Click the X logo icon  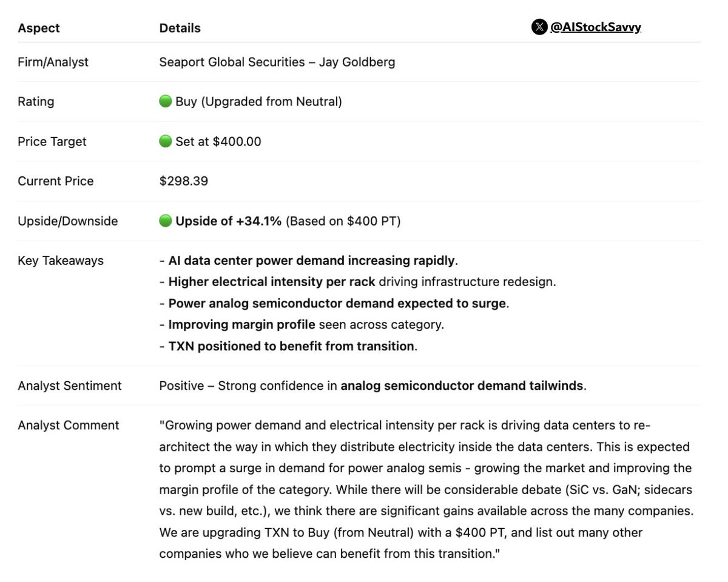(539, 27)
